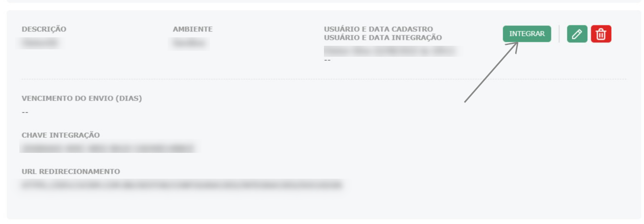Viewport: 644px width, 224px height.
Task: Click the blurred user and date value
Action: click(x=390, y=51)
